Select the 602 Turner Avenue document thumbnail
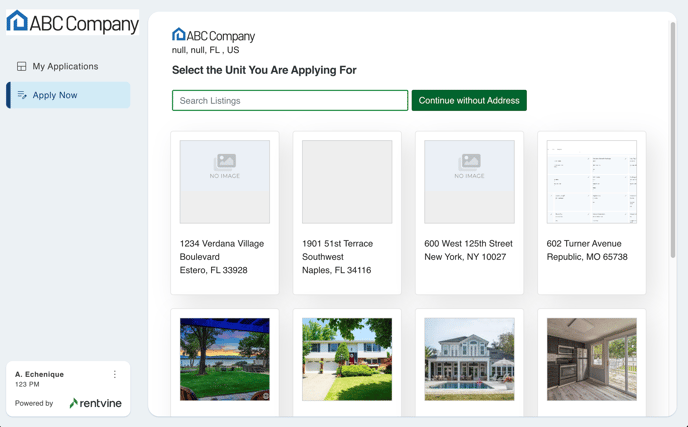 click(x=591, y=181)
